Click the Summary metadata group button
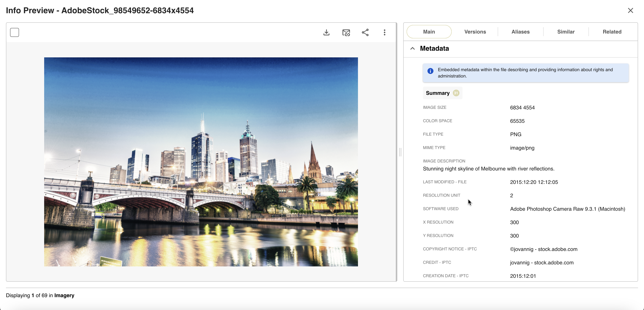Image resolution: width=644 pixels, height=310 pixels. click(x=438, y=93)
